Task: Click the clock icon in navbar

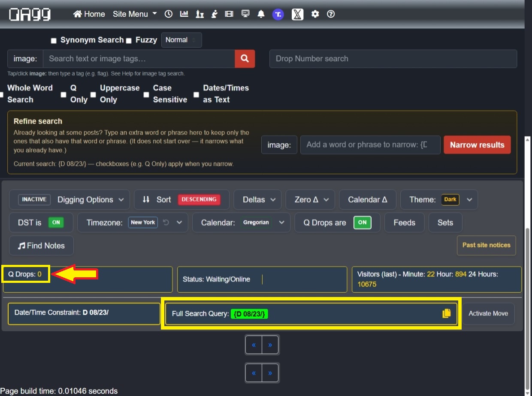Action: click(x=169, y=14)
